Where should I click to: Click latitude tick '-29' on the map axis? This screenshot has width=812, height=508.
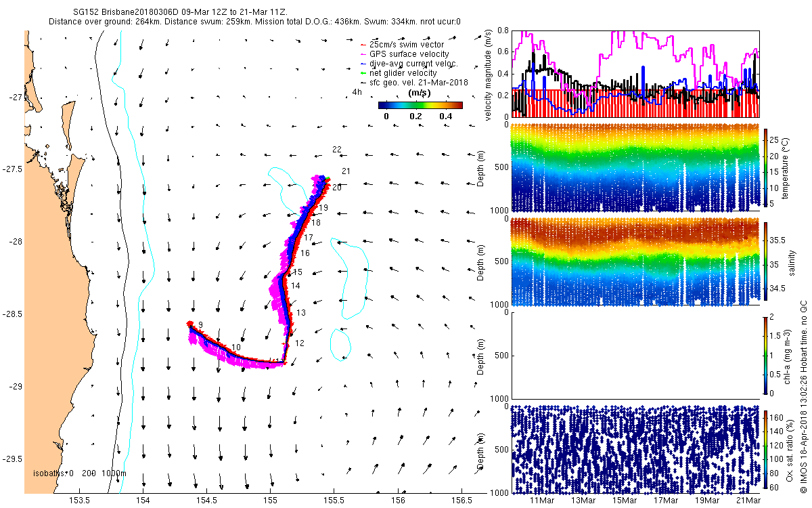15,387
